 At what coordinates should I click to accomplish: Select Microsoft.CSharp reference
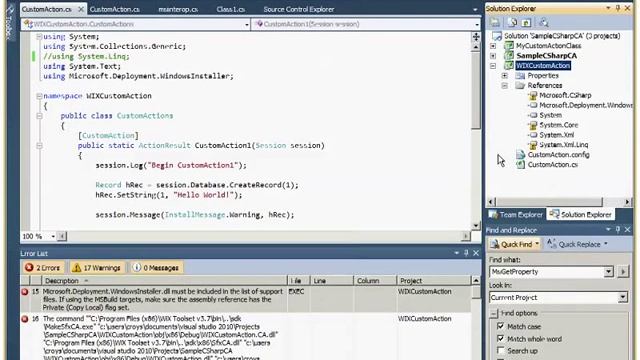[x=565, y=95]
